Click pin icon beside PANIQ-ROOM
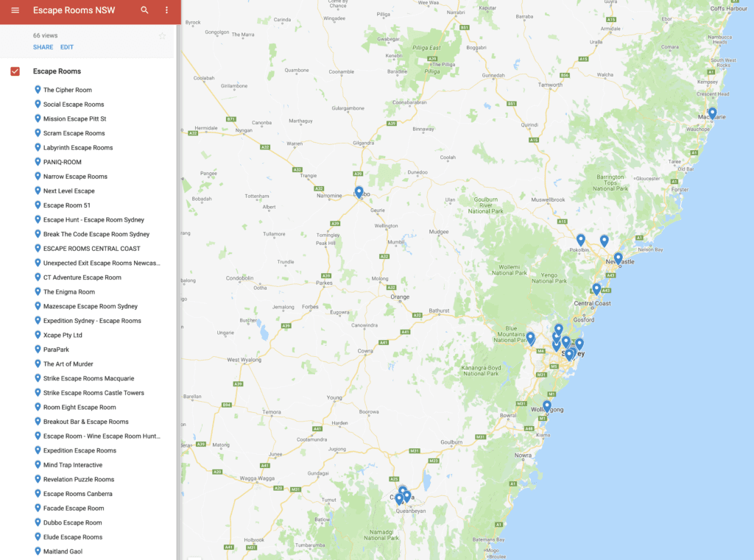This screenshot has height=560, width=754. click(x=38, y=161)
